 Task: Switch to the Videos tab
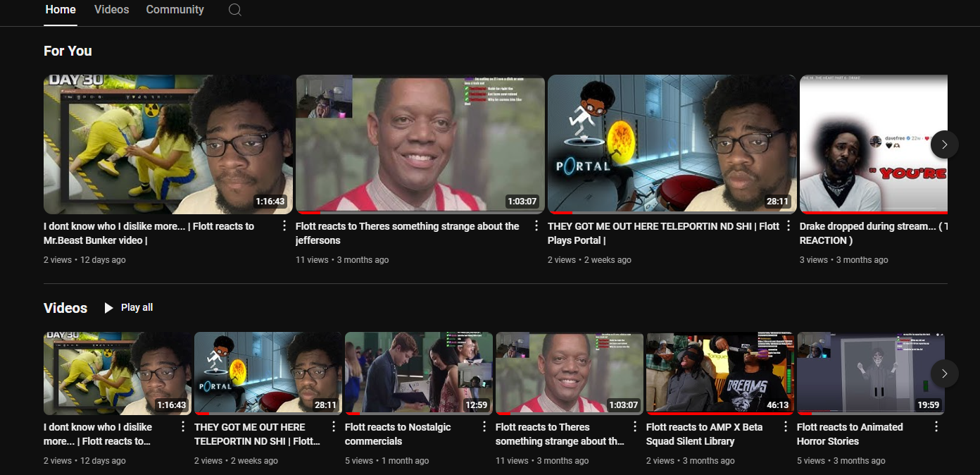[x=111, y=10]
